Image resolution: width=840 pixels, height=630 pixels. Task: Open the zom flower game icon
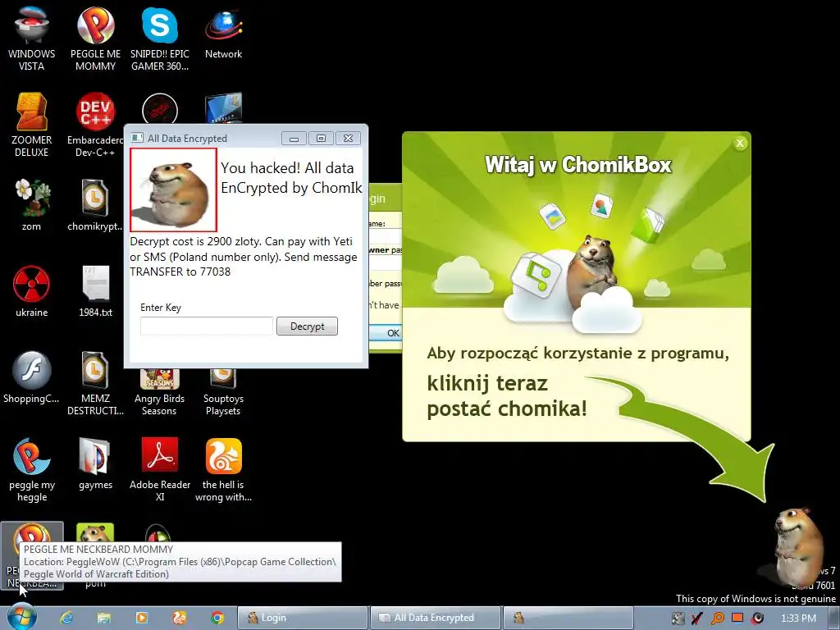tap(32, 204)
